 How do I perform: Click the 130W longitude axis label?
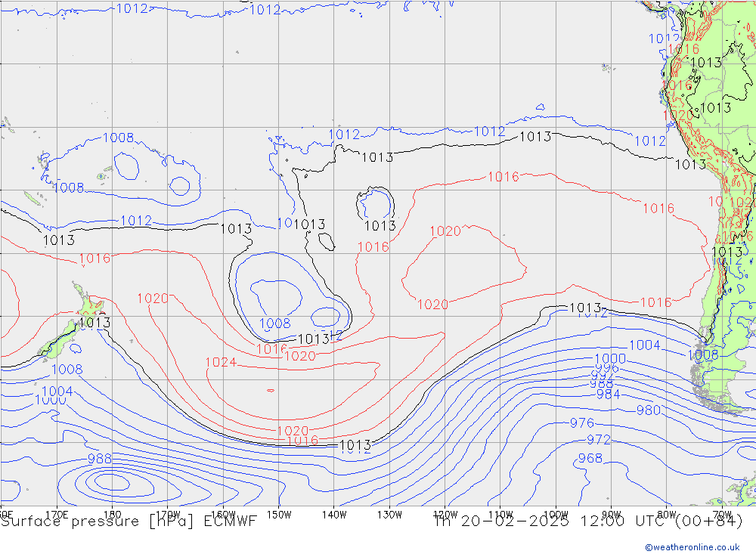point(389,515)
